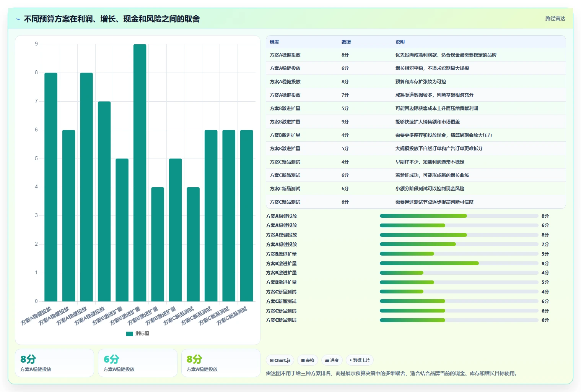Select row 成熟渠道数据较多，判断基础相对充分
The image size is (581, 392).
(416, 95)
